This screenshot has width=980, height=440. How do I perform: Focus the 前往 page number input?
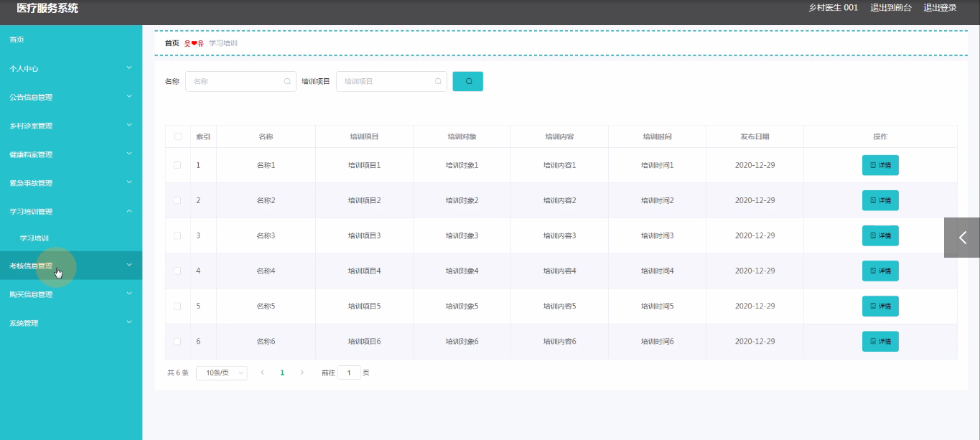point(349,373)
